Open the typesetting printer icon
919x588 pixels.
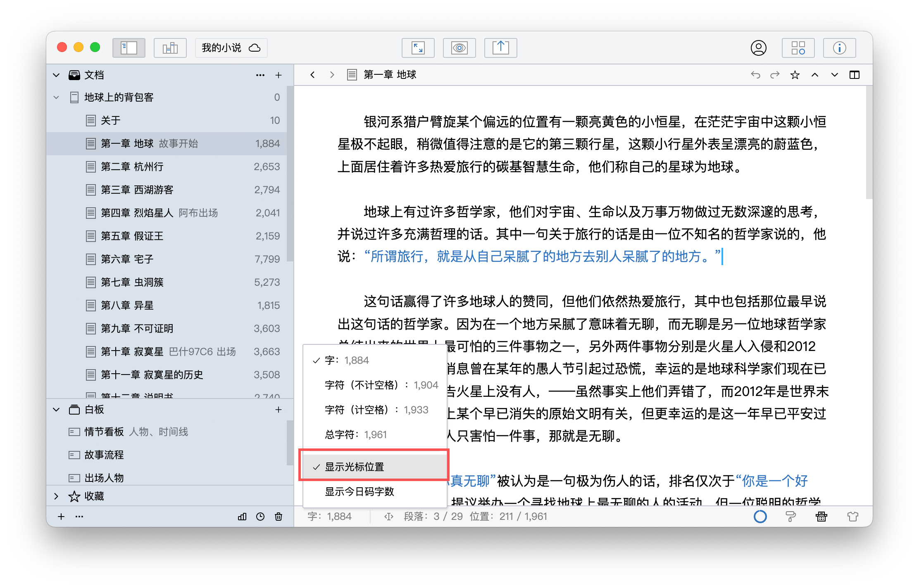pos(821,517)
